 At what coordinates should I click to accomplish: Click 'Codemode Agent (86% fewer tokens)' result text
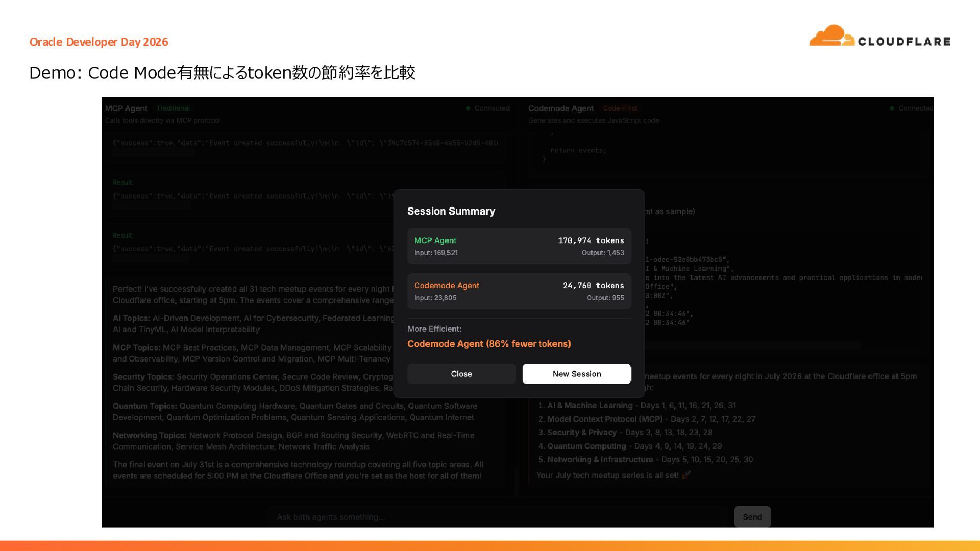tap(489, 344)
